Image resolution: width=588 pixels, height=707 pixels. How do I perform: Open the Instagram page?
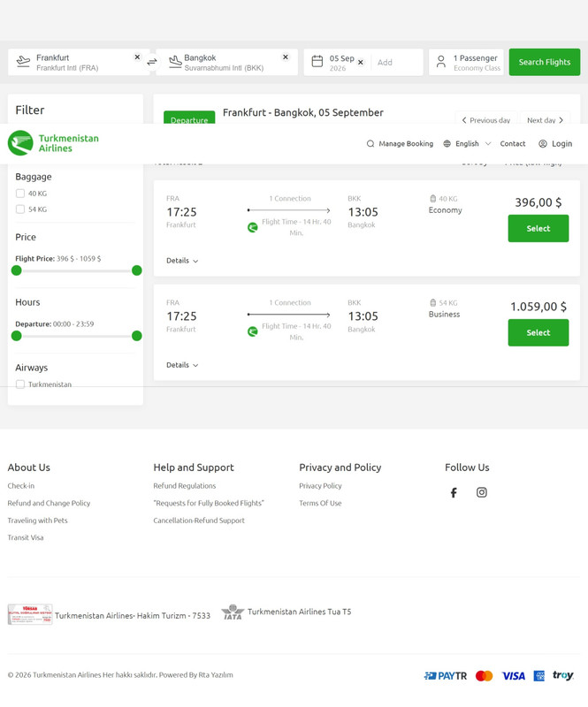click(x=482, y=492)
